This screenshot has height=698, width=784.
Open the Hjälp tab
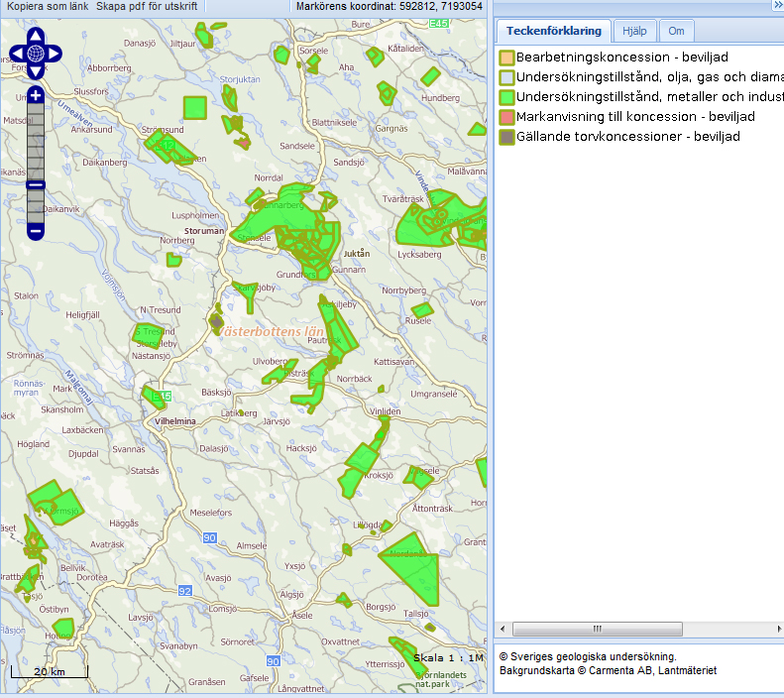coord(633,32)
